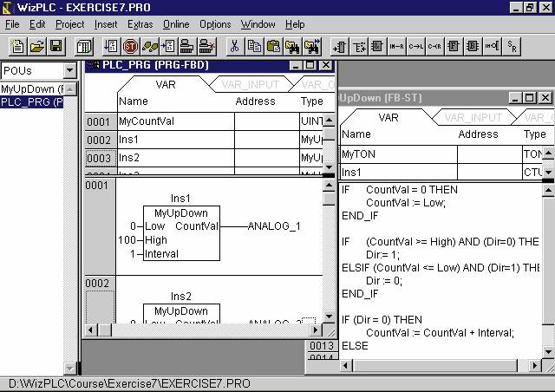Click the Set/Reset SR icon
The image size is (555, 392).
[512, 46]
